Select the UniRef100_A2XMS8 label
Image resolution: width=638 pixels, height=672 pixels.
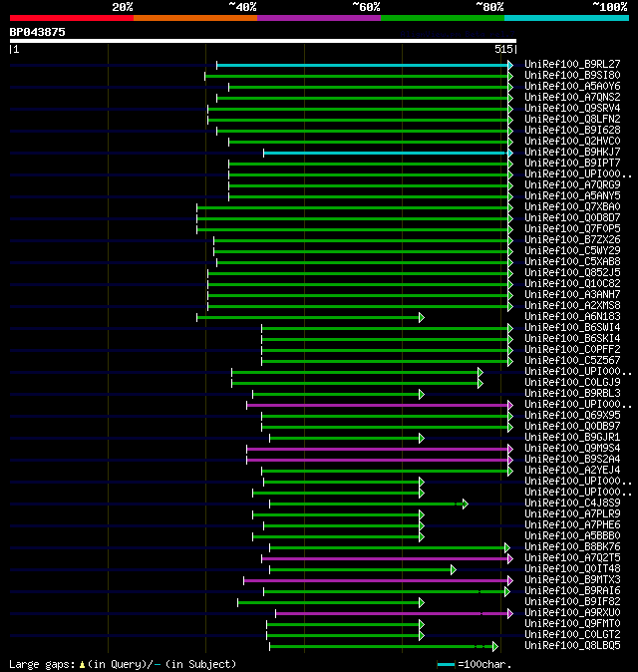[572, 305]
